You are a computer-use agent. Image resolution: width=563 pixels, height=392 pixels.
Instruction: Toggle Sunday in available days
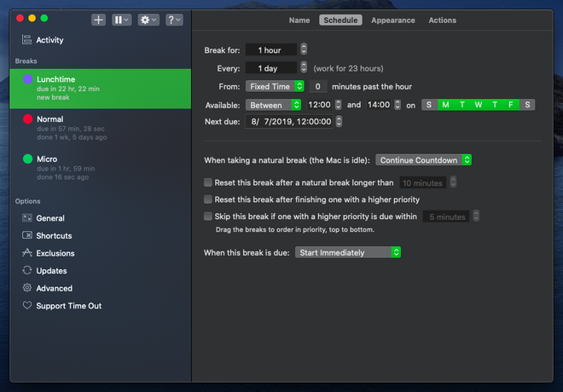[429, 105]
